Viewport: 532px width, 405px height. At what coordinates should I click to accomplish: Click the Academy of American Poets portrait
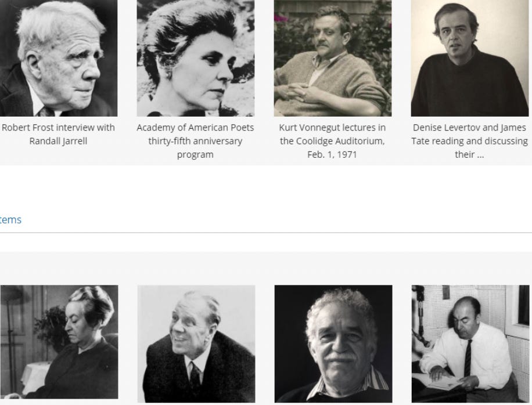coord(195,58)
